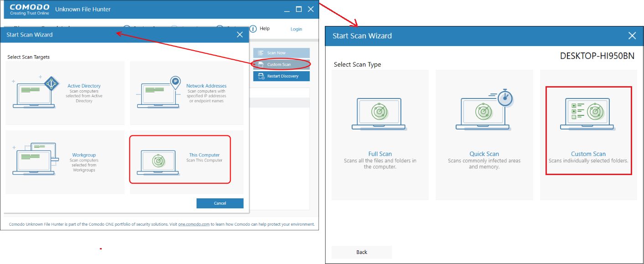Close the Select Scan Targets wizard
Screen dimensions: 644x264
[x=240, y=35]
